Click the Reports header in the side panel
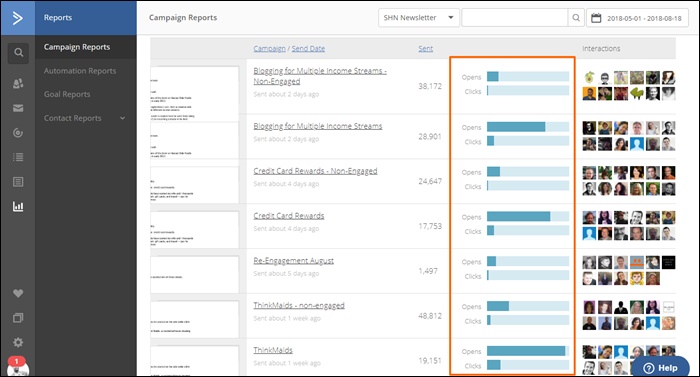 [58, 18]
